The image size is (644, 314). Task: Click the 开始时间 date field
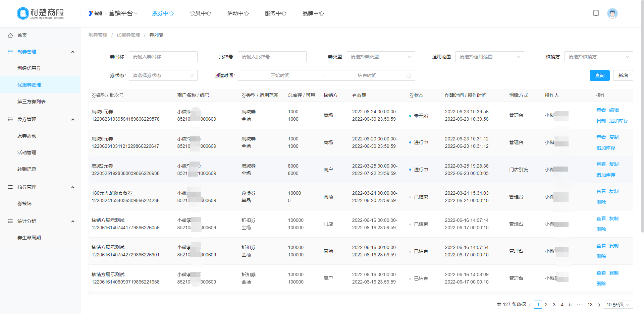point(280,75)
